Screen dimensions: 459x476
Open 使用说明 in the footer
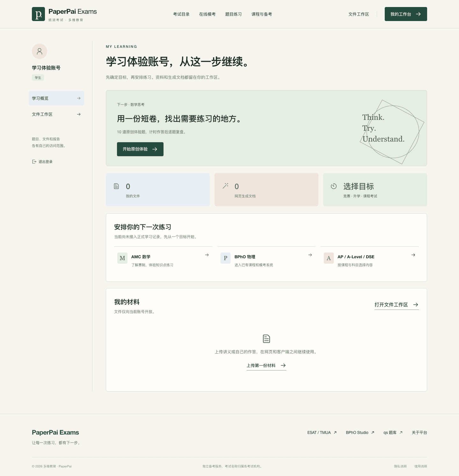[x=421, y=466]
